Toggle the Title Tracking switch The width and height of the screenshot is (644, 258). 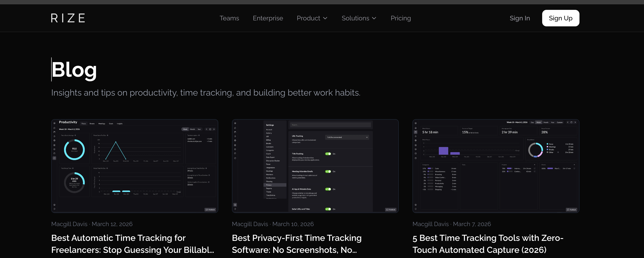(x=328, y=154)
